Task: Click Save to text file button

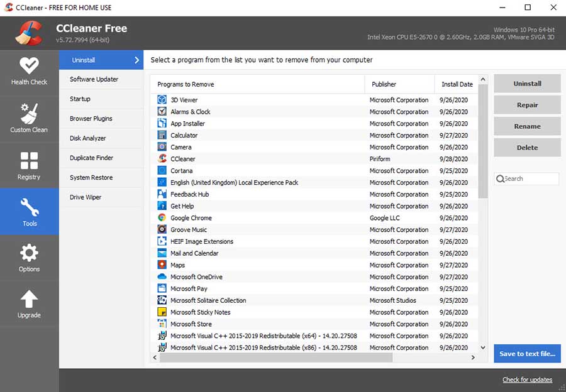Action: tap(527, 354)
